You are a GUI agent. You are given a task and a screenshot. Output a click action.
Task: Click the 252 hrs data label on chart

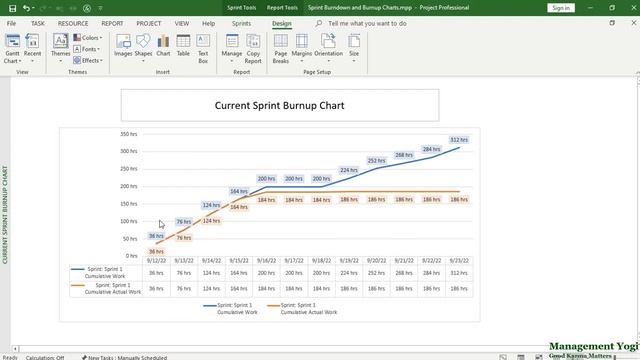point(376,160)
